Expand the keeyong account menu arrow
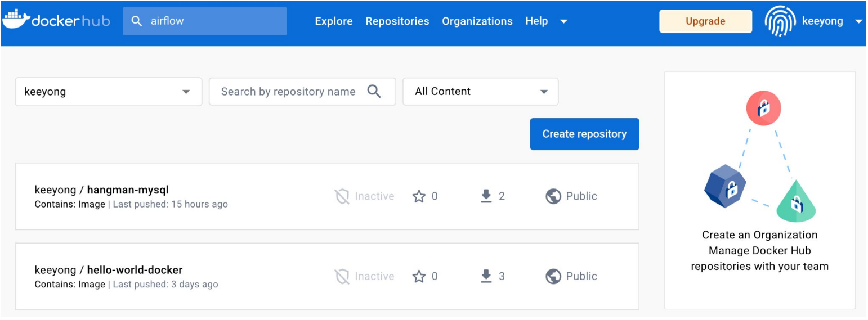 pos(858,22)
